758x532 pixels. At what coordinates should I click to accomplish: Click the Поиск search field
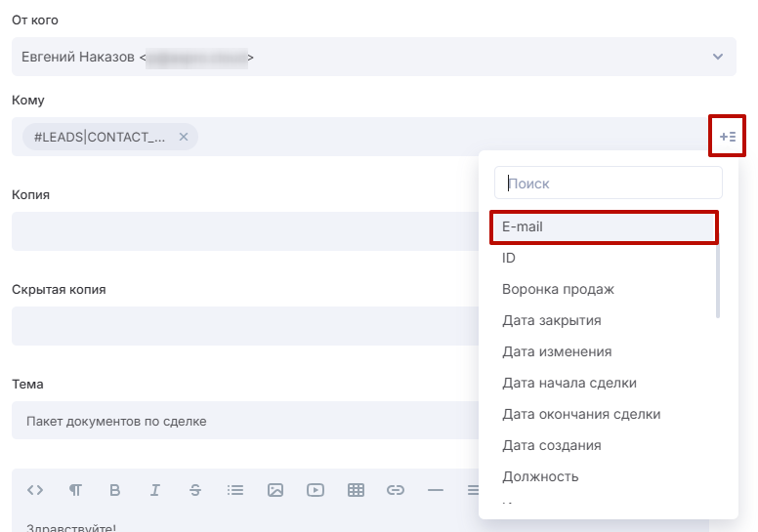pyautogui.click(x=608, y=183)
